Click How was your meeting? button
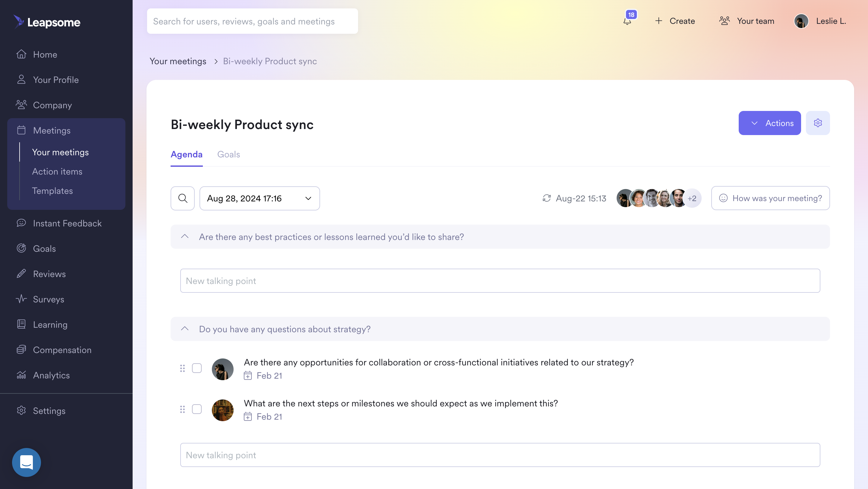Screen dimensions: 868x489 tap(770, 198)
